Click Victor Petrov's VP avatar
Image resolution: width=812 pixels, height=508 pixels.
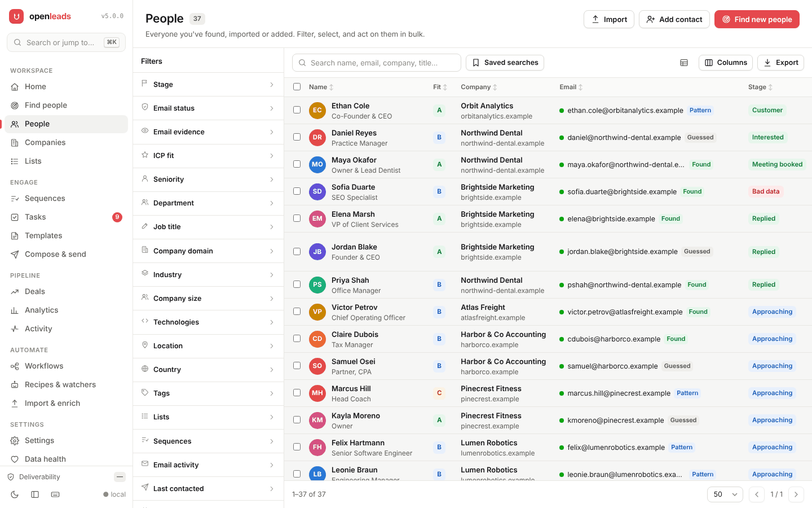point(317,312)
